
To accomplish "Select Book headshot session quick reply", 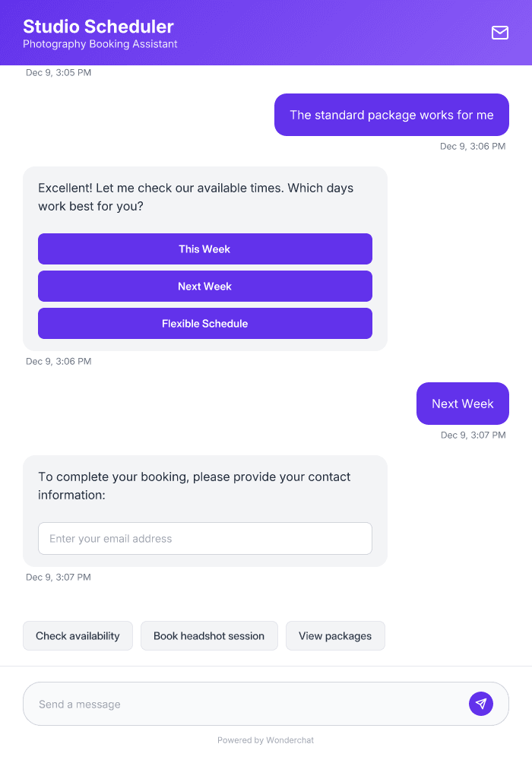I will 209,635.
